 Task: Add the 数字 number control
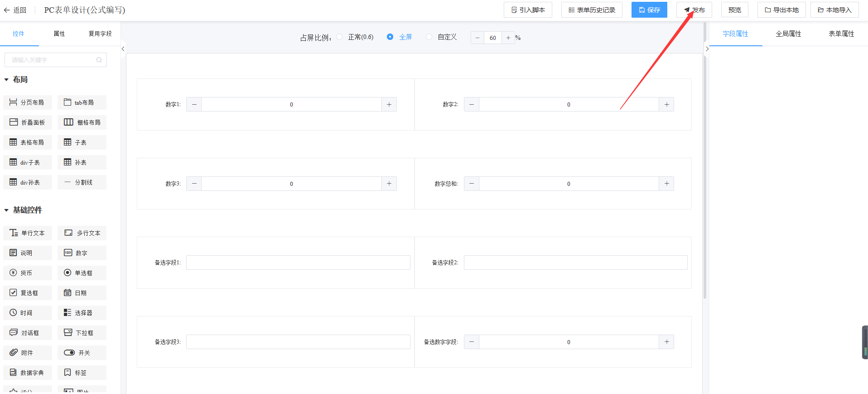click(82, 253)
